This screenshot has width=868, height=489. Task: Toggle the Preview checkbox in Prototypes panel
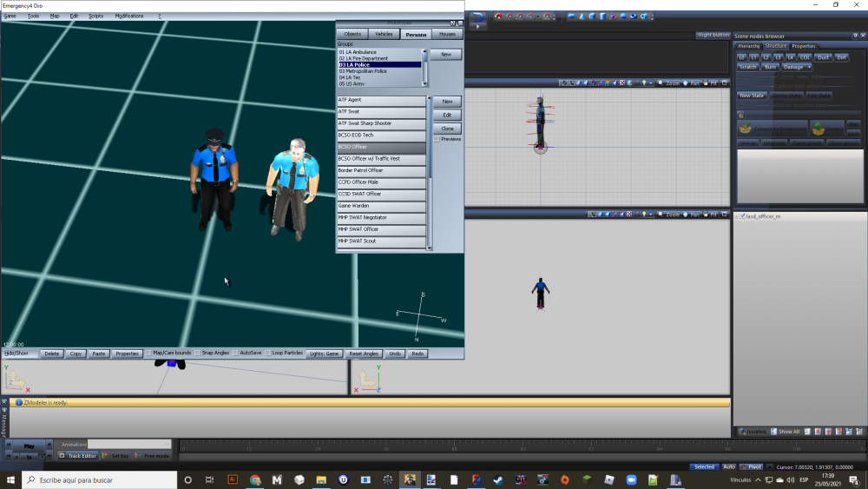pyautogui.click(x=437, y=140)
